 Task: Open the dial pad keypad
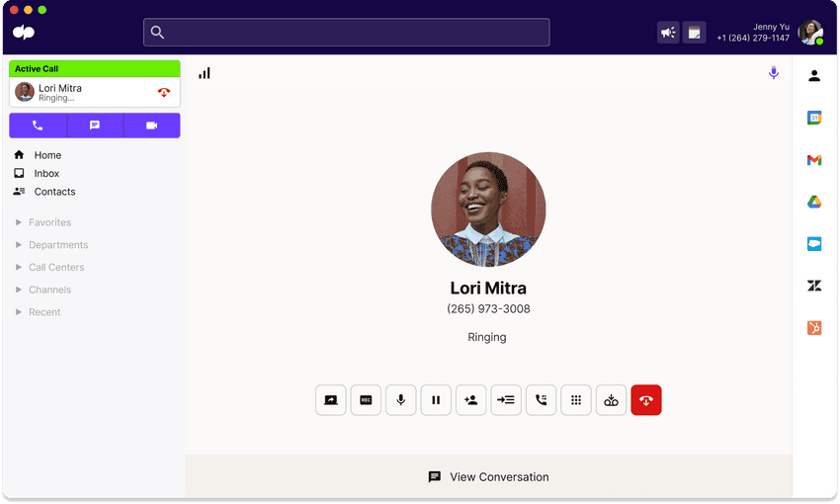pyautogui.click(x=576, y=400)
